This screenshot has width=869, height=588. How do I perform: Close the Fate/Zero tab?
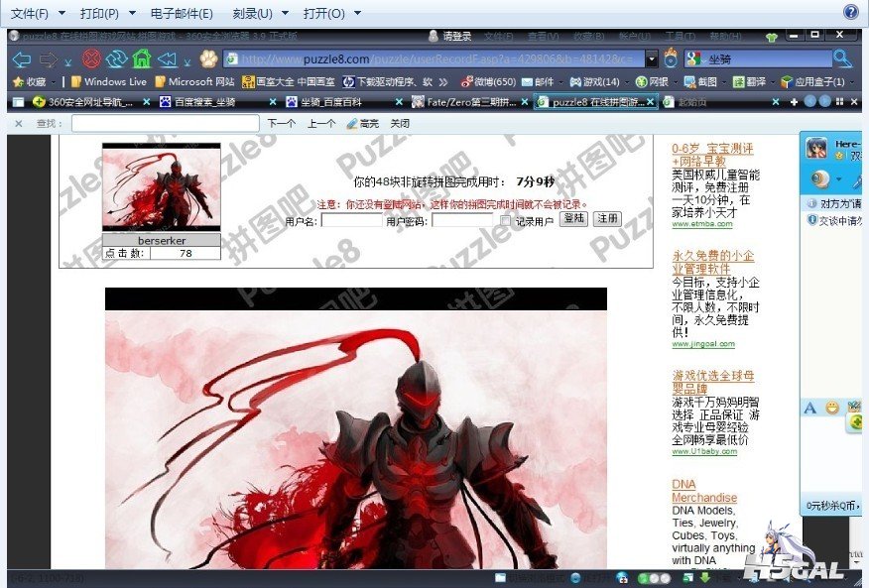point(525,102)
